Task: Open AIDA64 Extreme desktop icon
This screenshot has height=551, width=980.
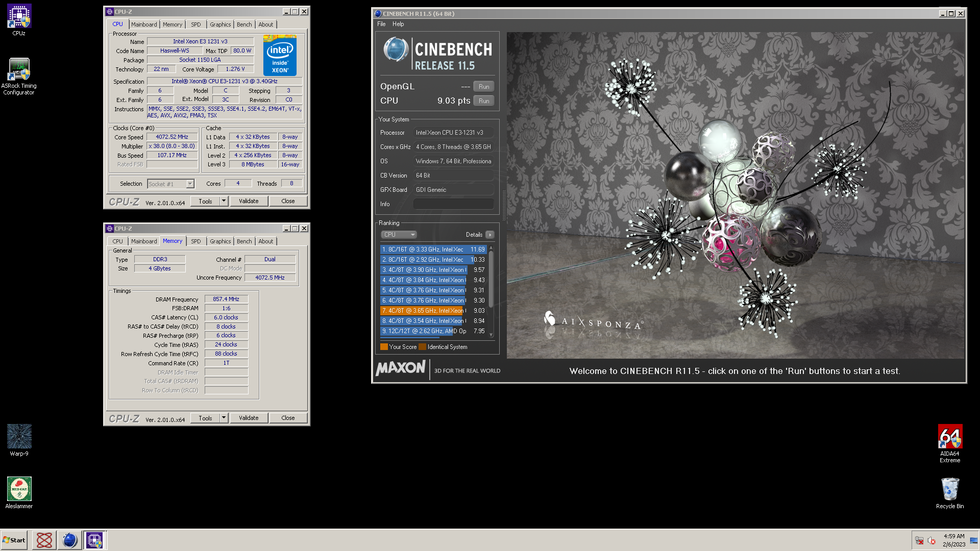Action: pos(950,443)
